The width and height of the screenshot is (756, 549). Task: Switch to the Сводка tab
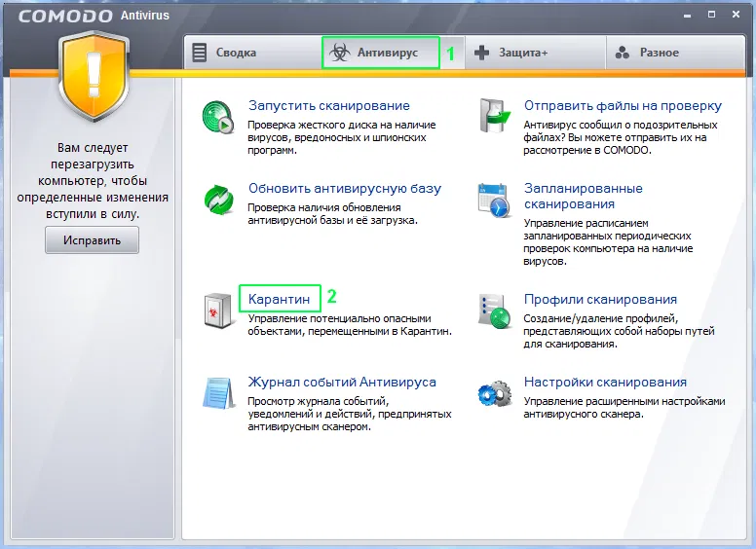(x=252, y=53)
